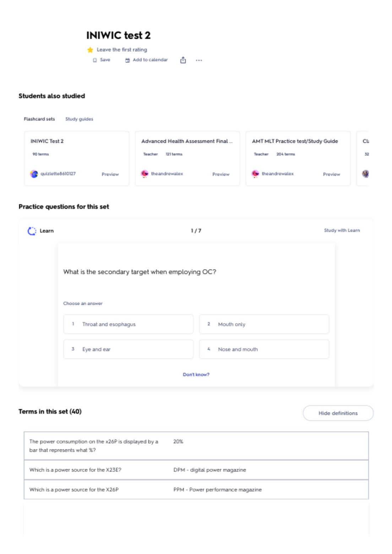Viewport: 392px width, 554px height.
Task: Click the Save bookmark icon
Action: [95, 60]
